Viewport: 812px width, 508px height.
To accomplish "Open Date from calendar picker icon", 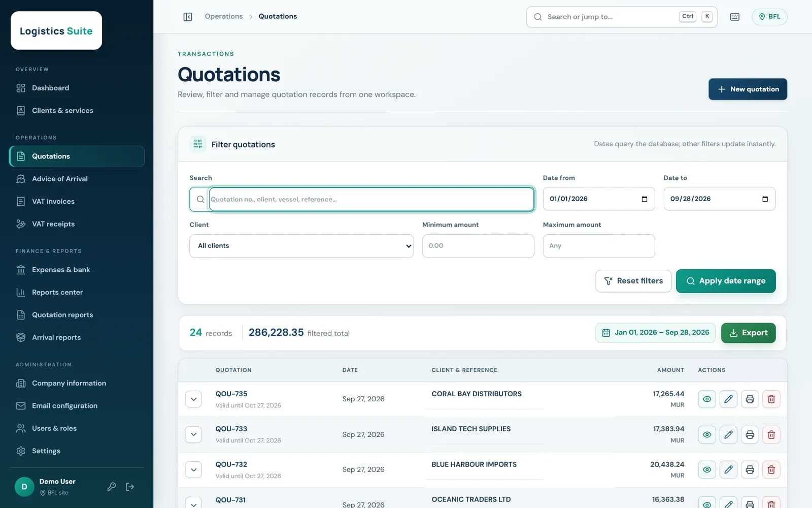I will [x=645, y=199].
